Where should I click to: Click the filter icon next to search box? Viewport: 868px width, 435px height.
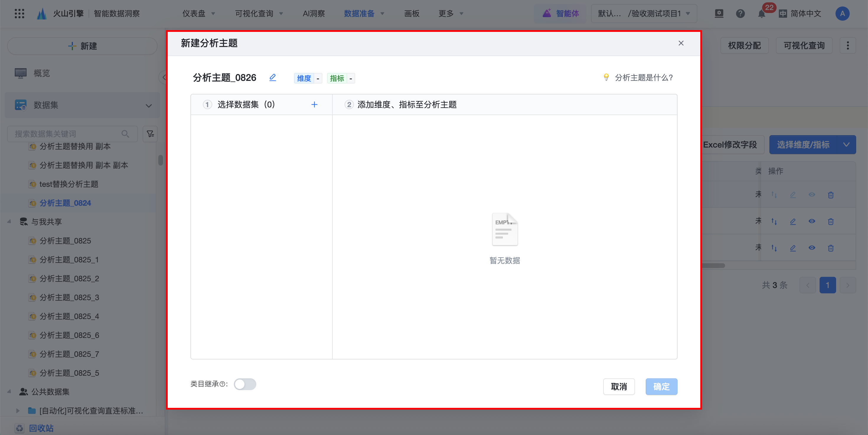pos(150,134)
